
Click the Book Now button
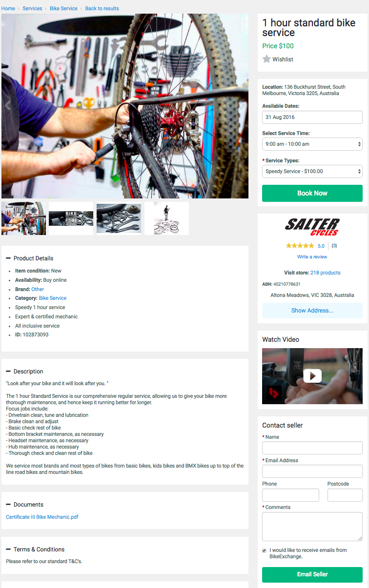(x=312, y=193)
